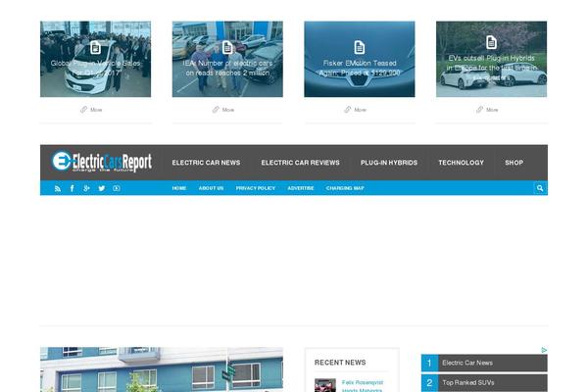Open IEA Number of electric cars article title

(x=227, y=68)
